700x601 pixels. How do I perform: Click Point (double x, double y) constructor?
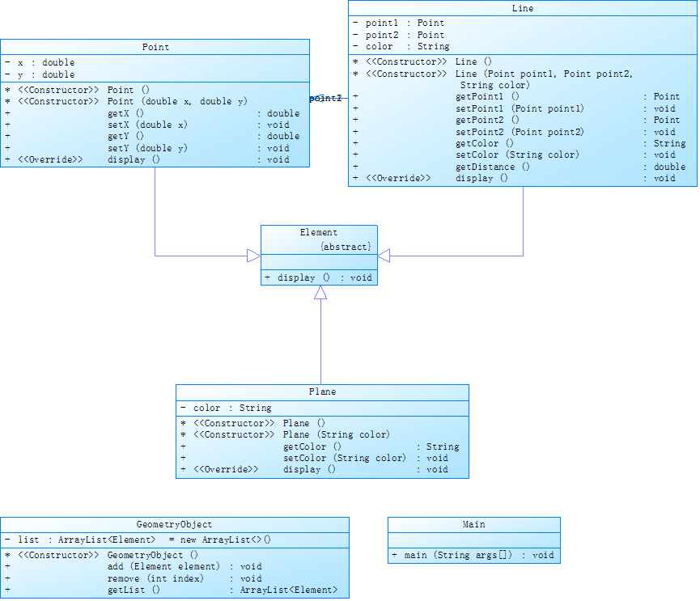pos(126,101)
